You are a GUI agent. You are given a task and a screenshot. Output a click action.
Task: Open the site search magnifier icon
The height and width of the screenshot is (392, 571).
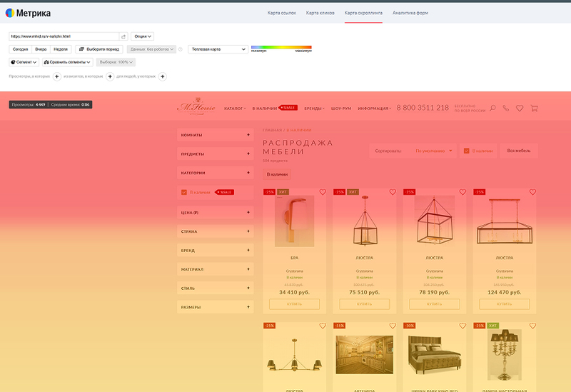click(x=492, y=109)
